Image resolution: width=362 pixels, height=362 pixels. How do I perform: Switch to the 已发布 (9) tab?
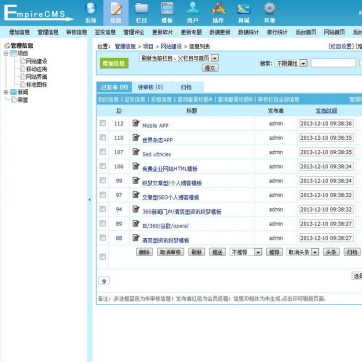pyautogui.click(x=114, y=87)
